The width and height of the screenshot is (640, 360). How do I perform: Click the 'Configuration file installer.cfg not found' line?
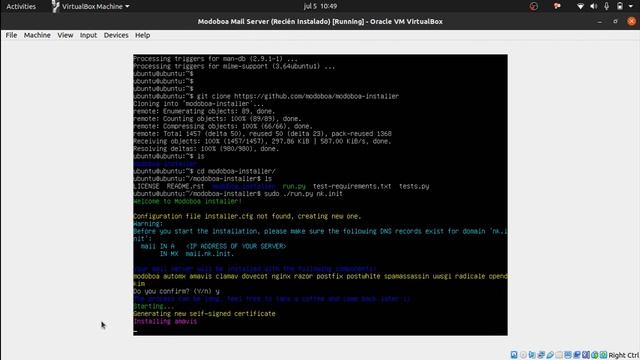click(247, 216)
